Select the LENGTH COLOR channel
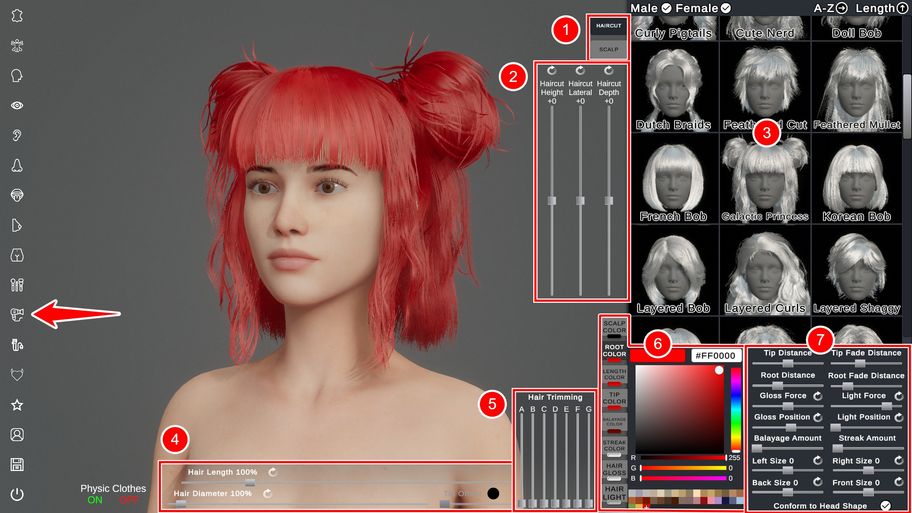This screenshot has height=513, width=912. [x=614, y=376]
